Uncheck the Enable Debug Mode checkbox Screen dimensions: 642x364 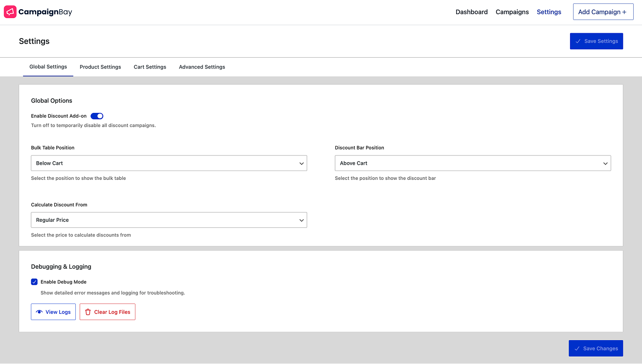34,281
